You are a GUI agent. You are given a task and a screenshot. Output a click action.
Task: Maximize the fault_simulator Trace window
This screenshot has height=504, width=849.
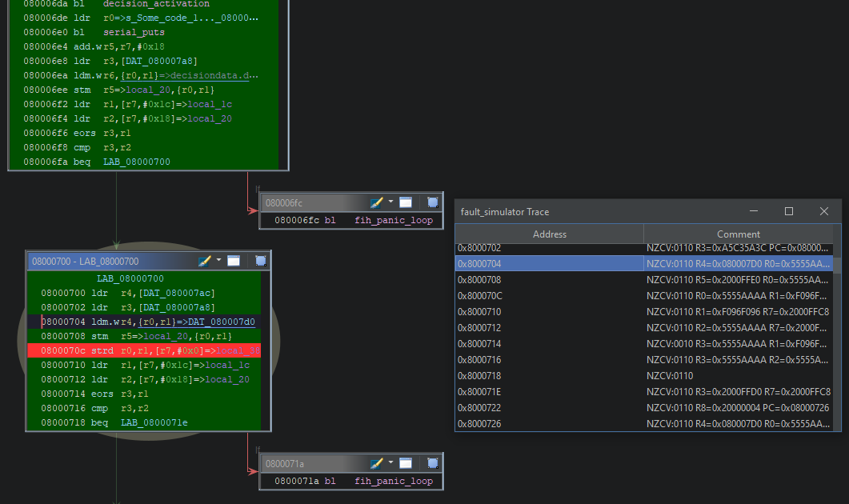pos(789,211)
